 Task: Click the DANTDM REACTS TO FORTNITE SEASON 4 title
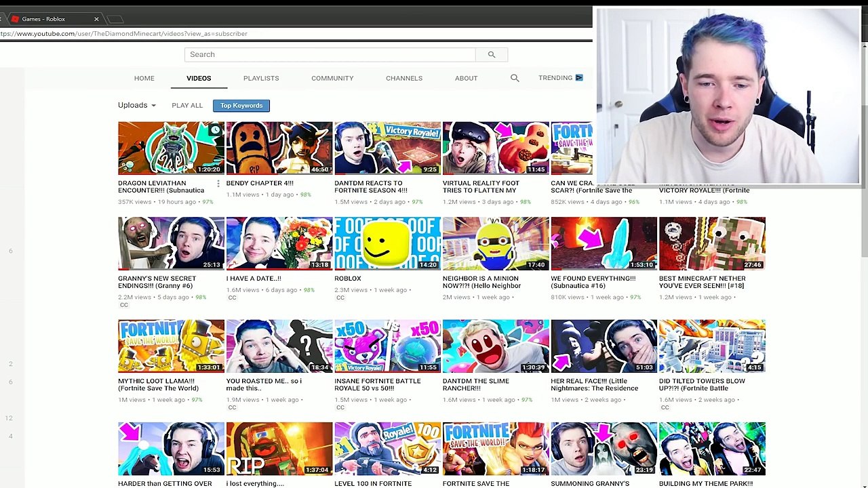coord(371,187)
